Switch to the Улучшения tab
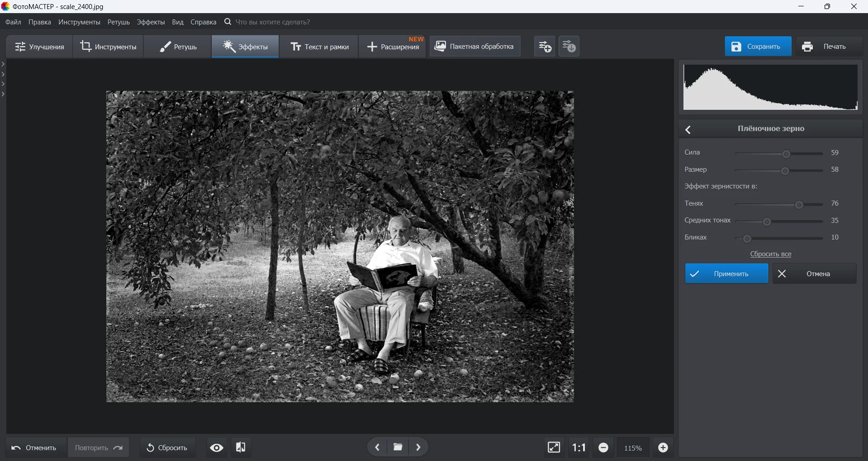Screen dimensions: 868x461 coord(39,47)
